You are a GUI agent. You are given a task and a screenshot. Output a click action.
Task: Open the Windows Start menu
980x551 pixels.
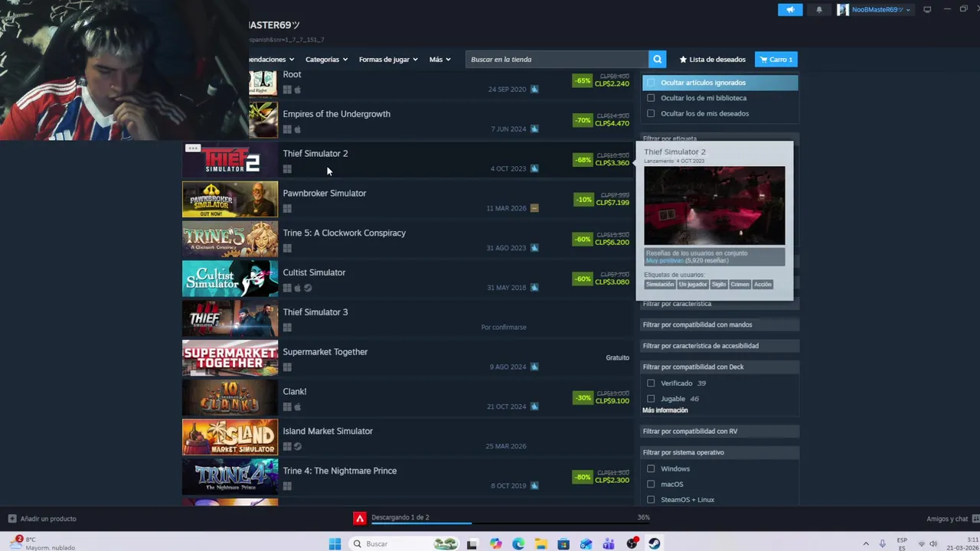click(335, 544)
